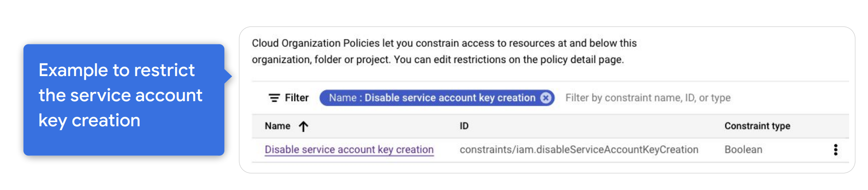The width and height of the screenshot is (868, 190).
Task: Click the callout's pointer arrow tip
Action: [230, 76]
